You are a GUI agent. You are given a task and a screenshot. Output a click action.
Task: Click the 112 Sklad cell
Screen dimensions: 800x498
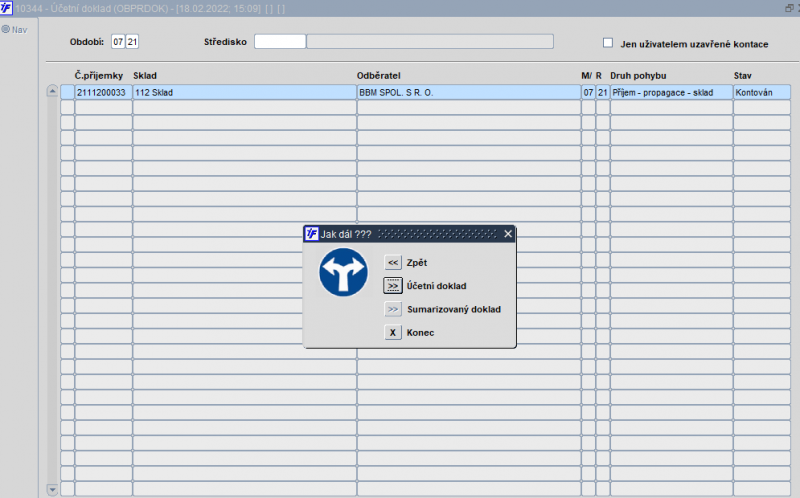click(x=244, y=92)
